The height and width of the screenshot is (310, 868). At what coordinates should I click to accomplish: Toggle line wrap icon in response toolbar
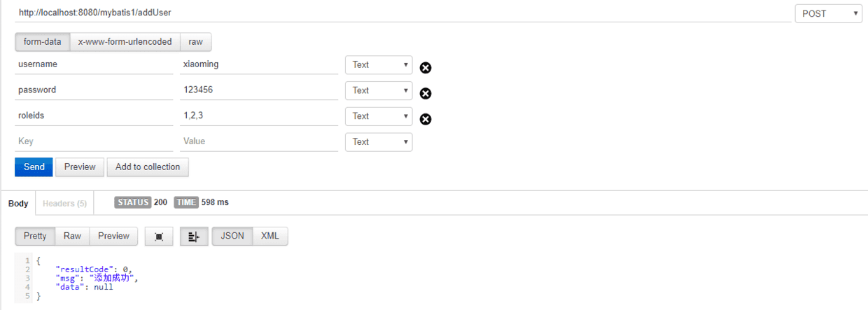(194, 237)
